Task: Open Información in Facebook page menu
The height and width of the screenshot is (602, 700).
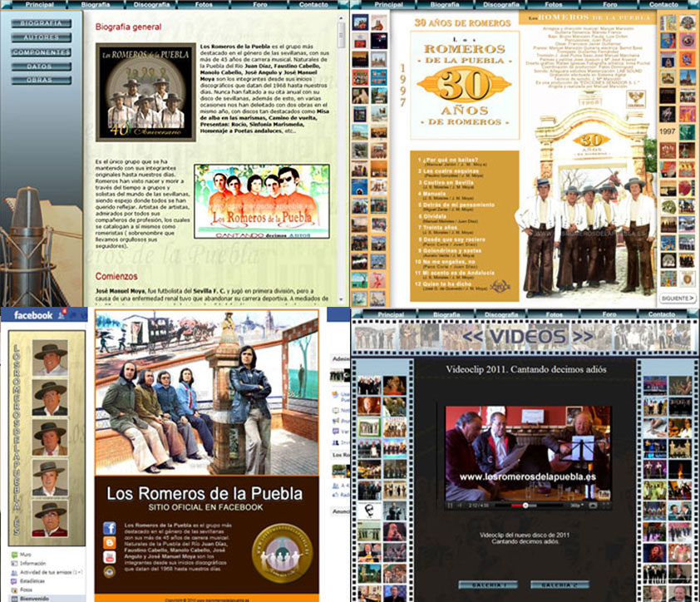Action: pyautogui.click(x=28, y=563)
